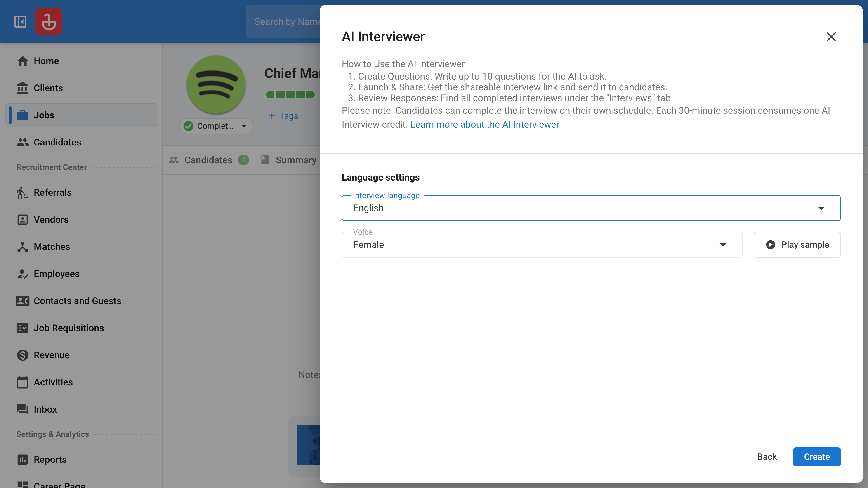This screenshot has height=488, width=868.
Task: Open Learn more about the AI Interviewer link
Action: point(485,124)
